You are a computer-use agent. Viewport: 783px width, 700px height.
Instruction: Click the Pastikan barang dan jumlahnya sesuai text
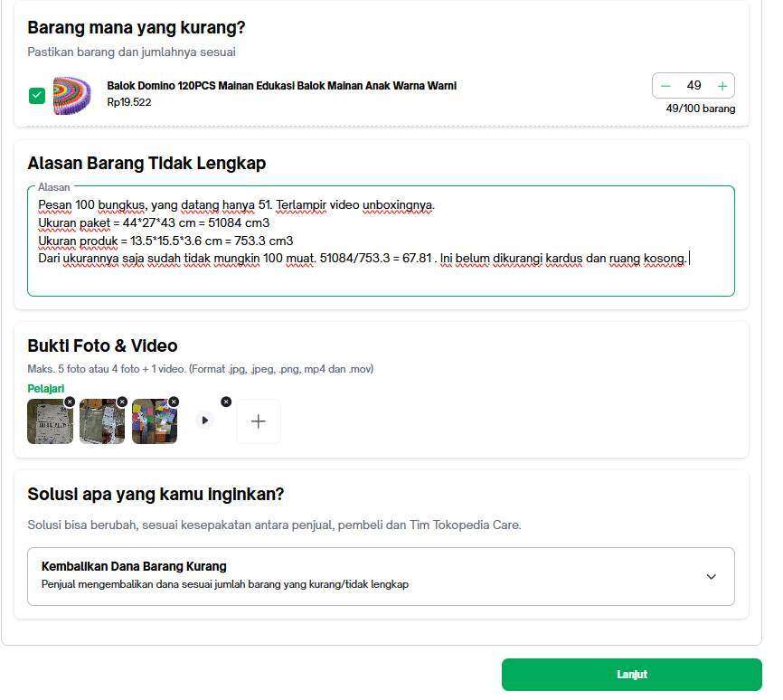coord(131,52)
